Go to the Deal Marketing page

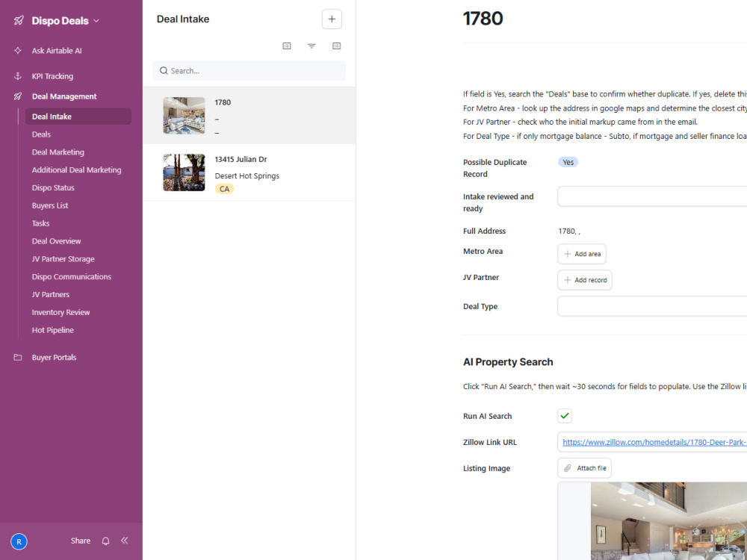pyautogui.click(x=58, y=152)
